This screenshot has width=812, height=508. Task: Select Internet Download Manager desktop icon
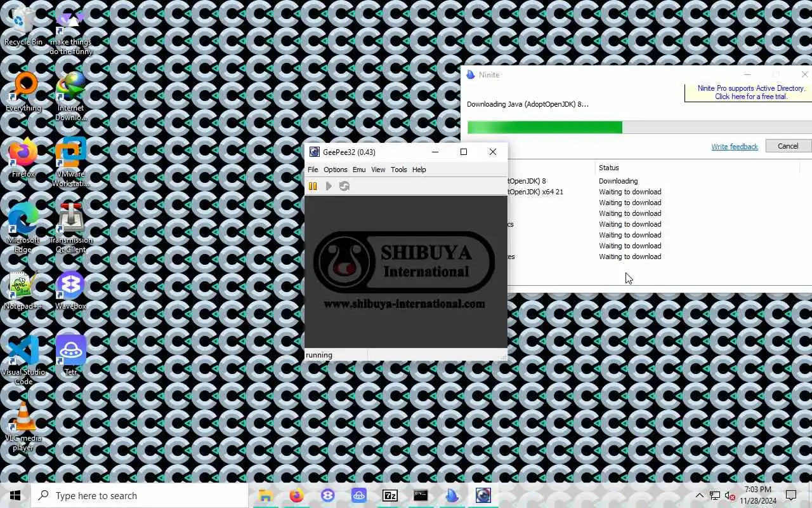70,97
